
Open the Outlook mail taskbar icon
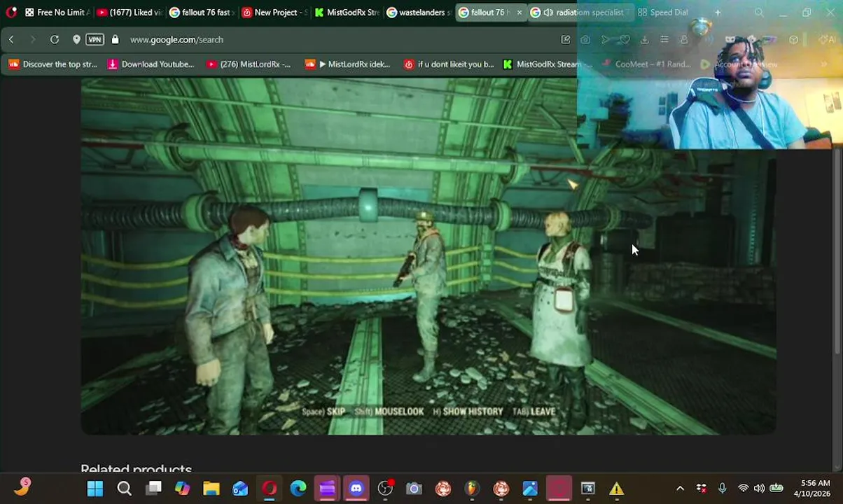(x=240, y=489)
